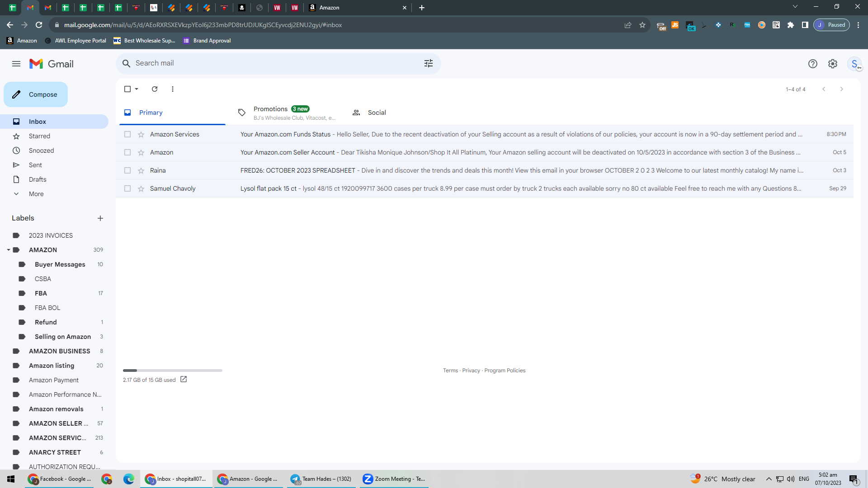Open the Privacy link
Image resolution: width=868 pixels, height=488 pixels.
[471, 371]
